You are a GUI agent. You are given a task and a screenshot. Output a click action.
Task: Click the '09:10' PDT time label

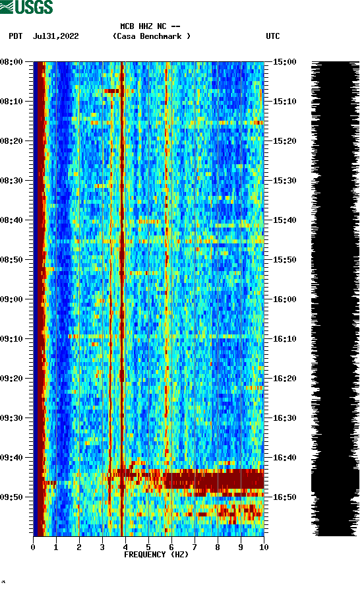[x=12, y=339]
